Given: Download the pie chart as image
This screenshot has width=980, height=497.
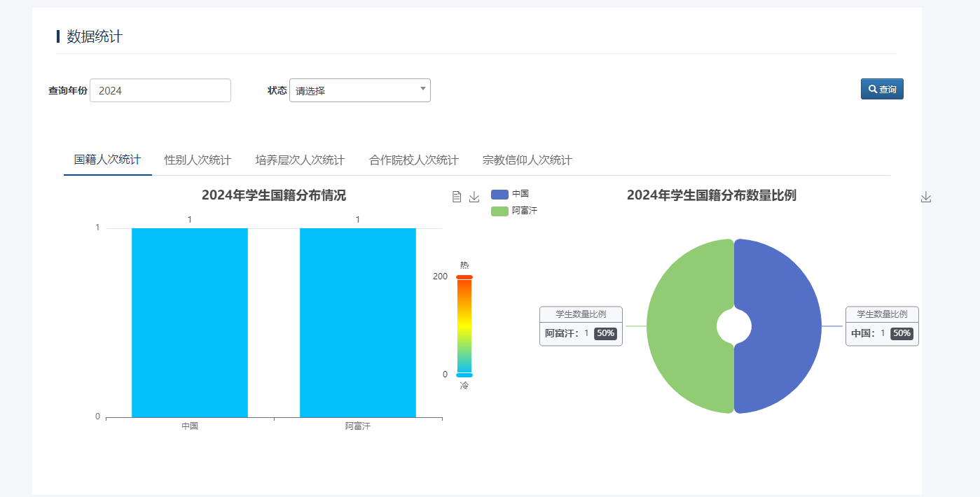Looking at the screenshot, I should tap(926, 197).
